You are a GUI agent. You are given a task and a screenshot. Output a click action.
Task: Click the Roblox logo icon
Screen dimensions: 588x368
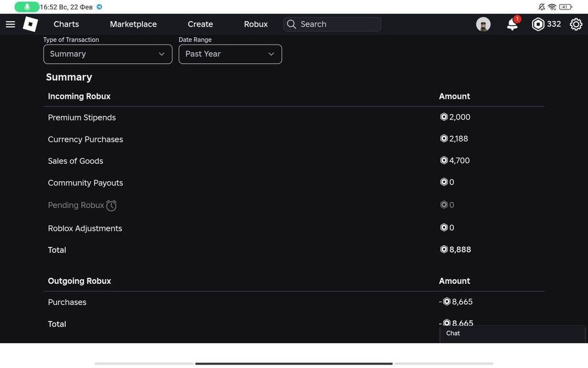[x=31, y=24]
